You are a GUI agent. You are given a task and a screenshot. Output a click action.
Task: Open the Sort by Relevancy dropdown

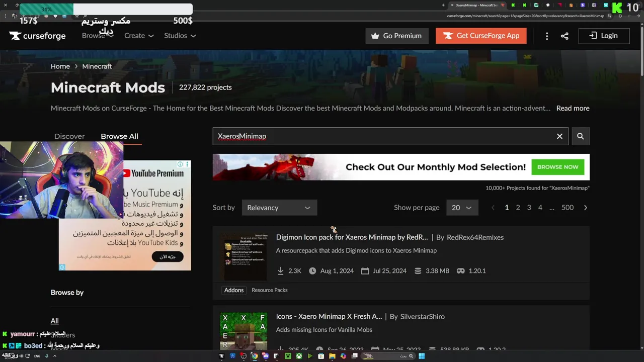point(279,208)
